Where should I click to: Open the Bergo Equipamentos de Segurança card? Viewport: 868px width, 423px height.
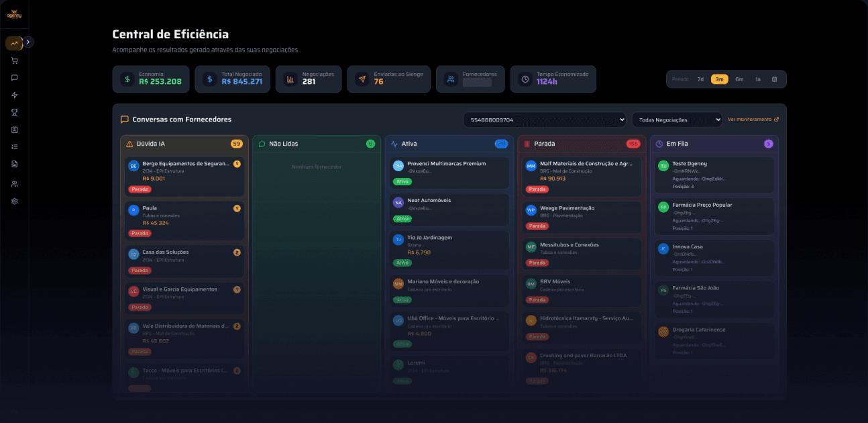click(183, 176)
